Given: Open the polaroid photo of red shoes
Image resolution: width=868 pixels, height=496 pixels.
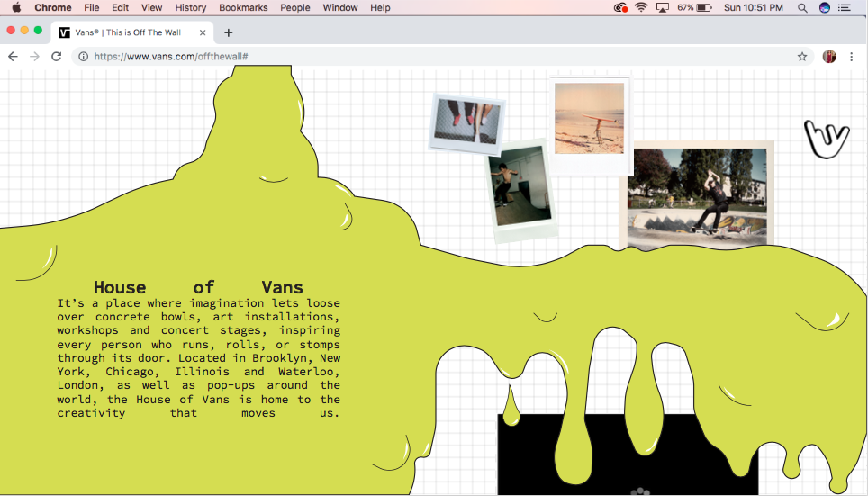Looking at the screenshot, I should coord(466,123).
